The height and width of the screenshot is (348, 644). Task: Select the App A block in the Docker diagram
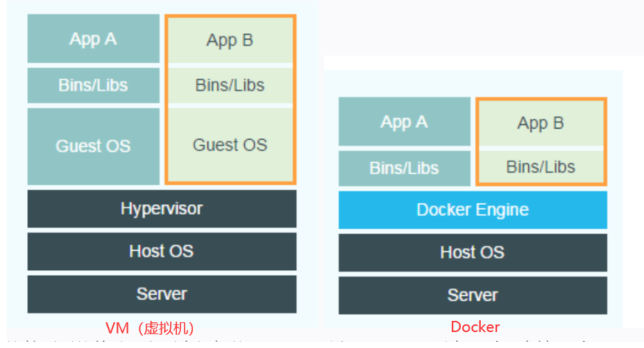click(405, 122)
